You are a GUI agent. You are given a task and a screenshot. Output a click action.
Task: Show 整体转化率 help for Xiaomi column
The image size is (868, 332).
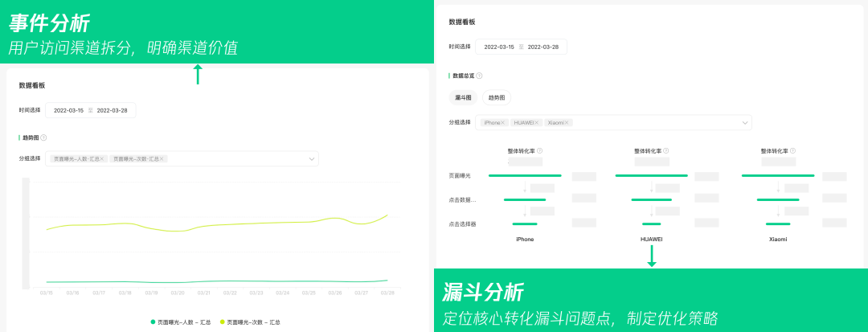pos(792,150)
